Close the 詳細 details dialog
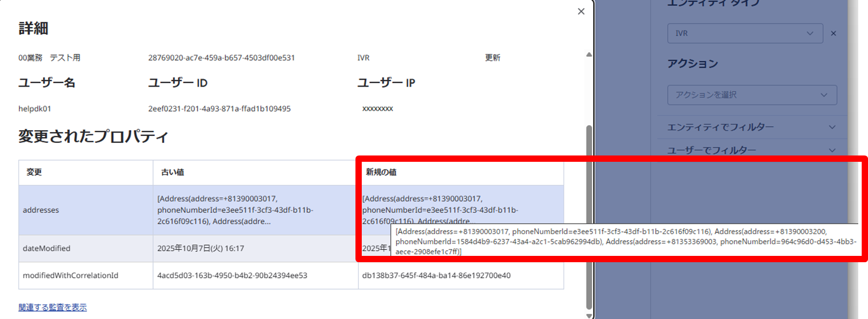Image resolution: width=868 pixels, height=319 pixels. (581, 11)
